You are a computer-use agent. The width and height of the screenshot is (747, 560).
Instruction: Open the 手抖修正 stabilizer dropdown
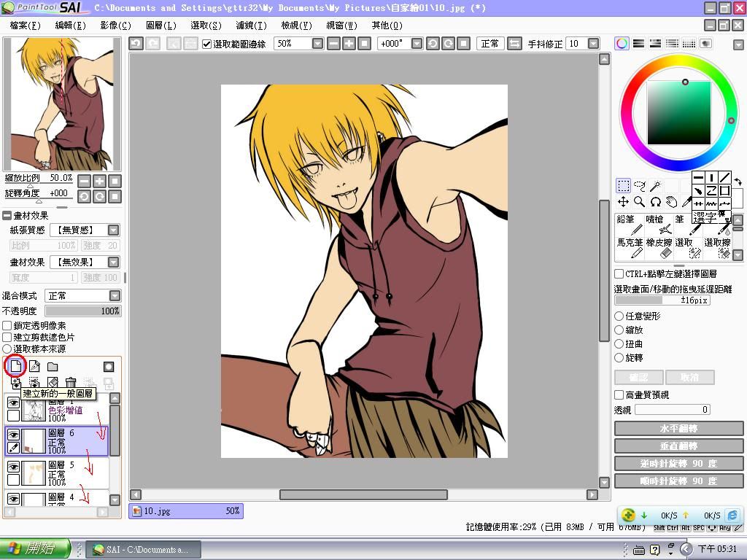point(593,44)
